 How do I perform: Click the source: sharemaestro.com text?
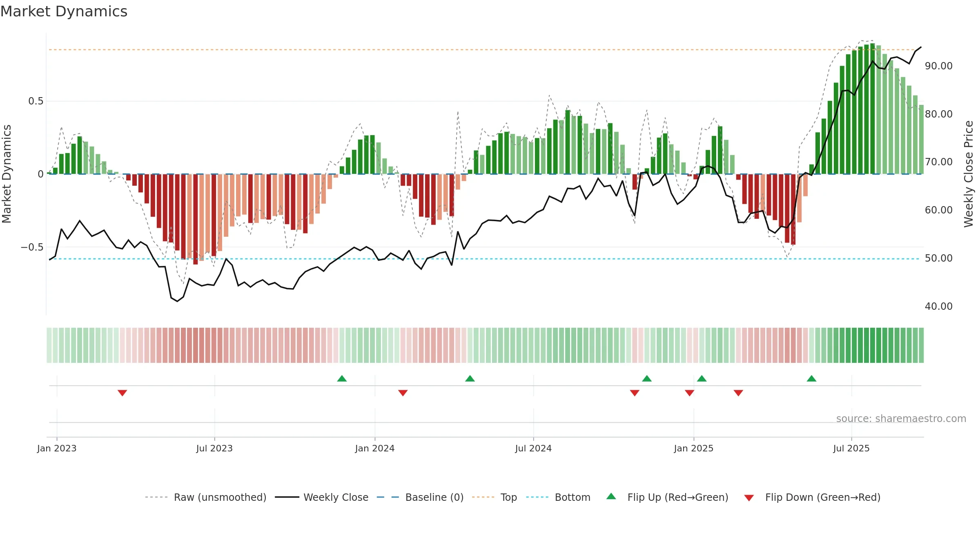[x=901, y=418]
